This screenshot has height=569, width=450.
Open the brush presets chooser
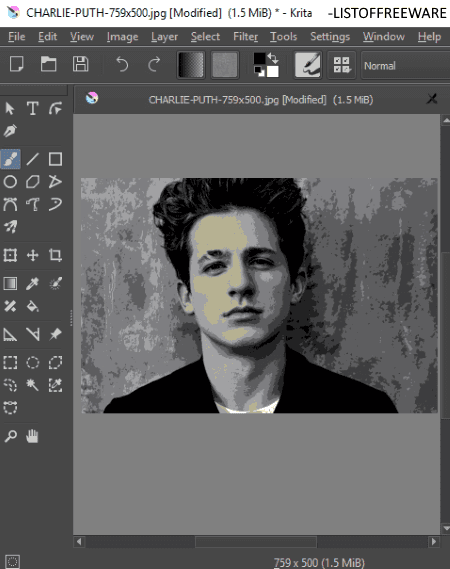coord(307,65)
